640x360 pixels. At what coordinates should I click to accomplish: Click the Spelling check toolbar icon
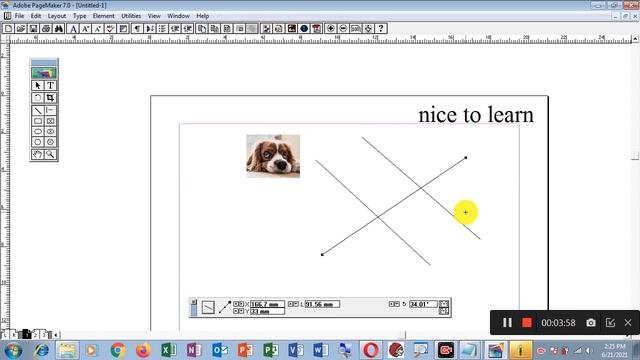(110, 29)
